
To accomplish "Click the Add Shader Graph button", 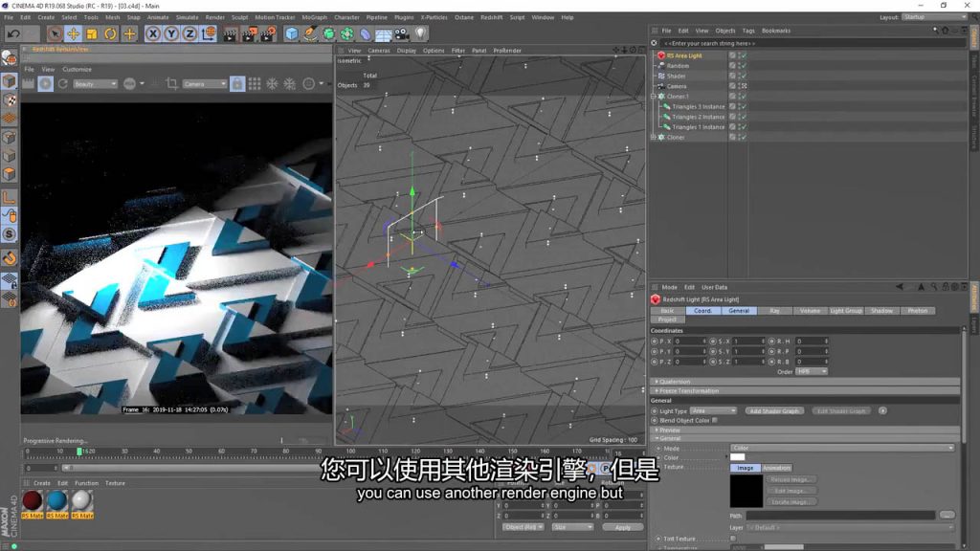I will tap(774, 411).
